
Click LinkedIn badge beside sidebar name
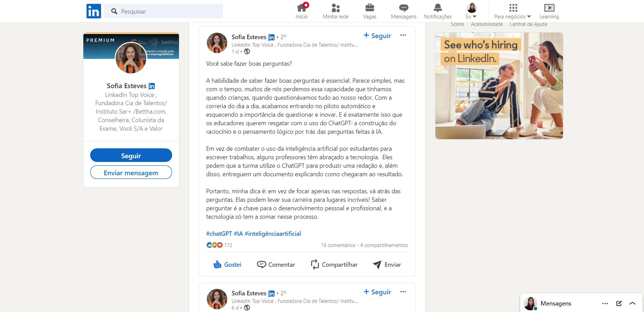[152, 86]
